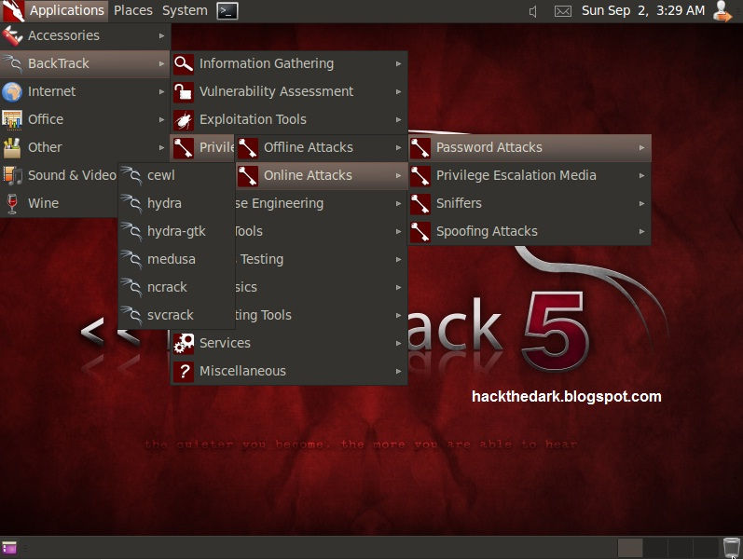
Task: Click the volume speaker icon
Action: pos(533,11)
